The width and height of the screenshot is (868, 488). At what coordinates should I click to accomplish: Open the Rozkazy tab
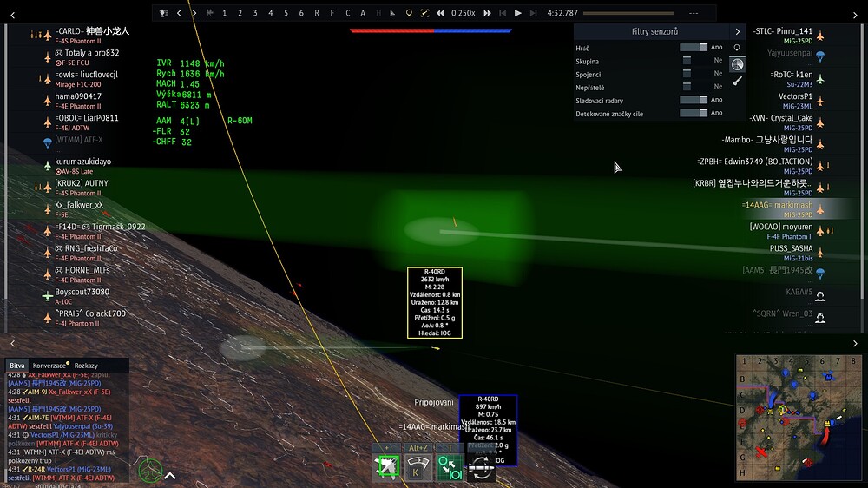coord(86,366)
